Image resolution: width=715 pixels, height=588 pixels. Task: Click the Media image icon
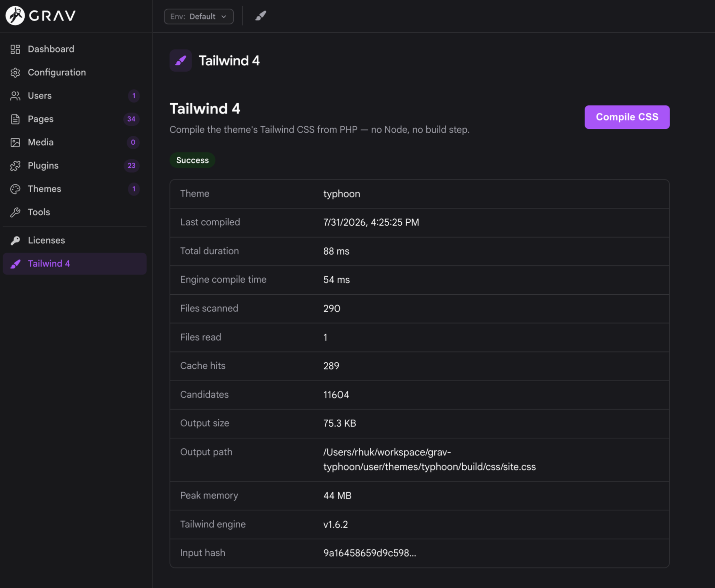click(15, 142)
